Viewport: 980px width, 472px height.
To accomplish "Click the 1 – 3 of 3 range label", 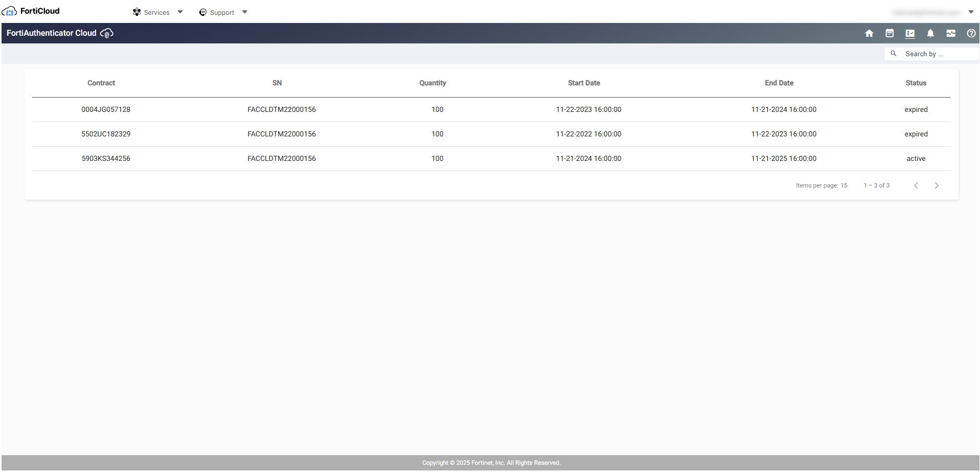I will coord(876,185).
